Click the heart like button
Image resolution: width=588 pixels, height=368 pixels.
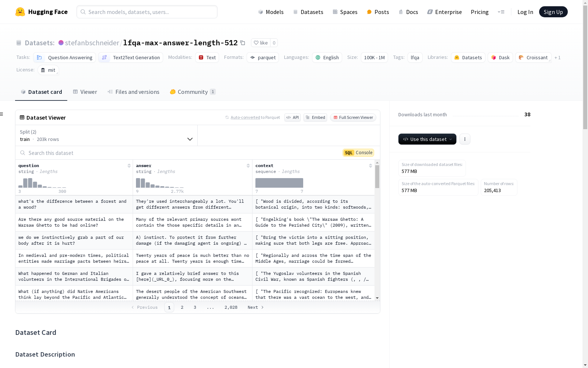(261, 43)
